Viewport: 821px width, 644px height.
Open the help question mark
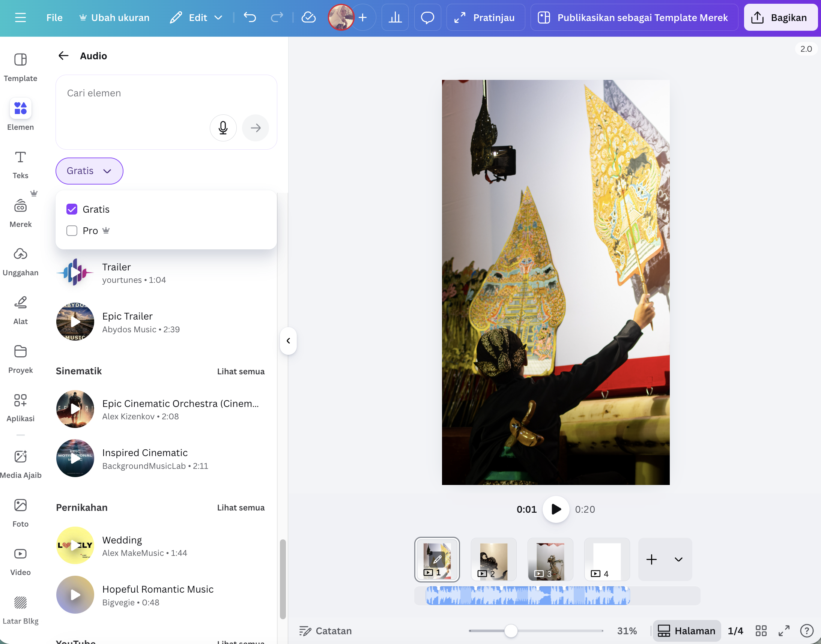point(807,631)
